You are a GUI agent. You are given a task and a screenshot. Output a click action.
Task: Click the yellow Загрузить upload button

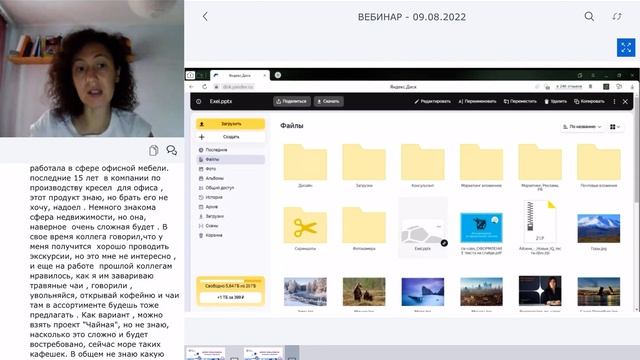pos(231,124)
